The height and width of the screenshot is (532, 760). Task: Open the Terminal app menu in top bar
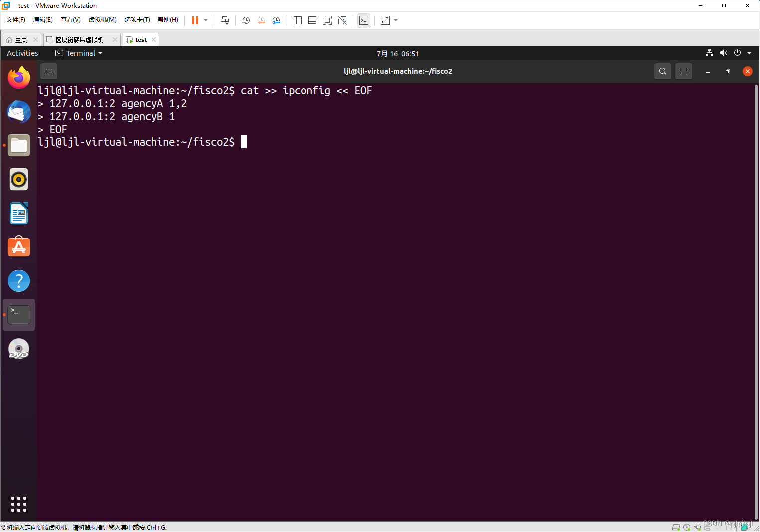pyautogui.click(x=79, y=53)
